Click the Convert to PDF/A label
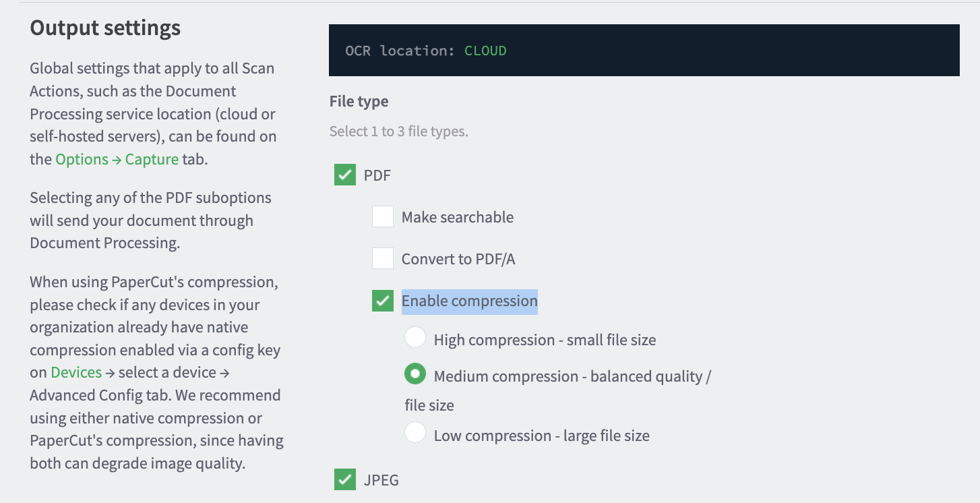 (458, 259)
